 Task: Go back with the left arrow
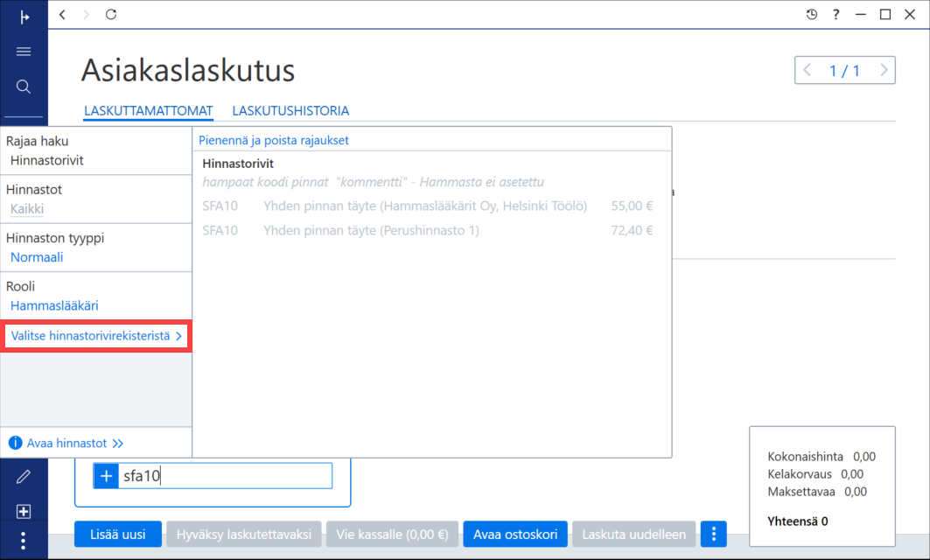coord(62,14)
